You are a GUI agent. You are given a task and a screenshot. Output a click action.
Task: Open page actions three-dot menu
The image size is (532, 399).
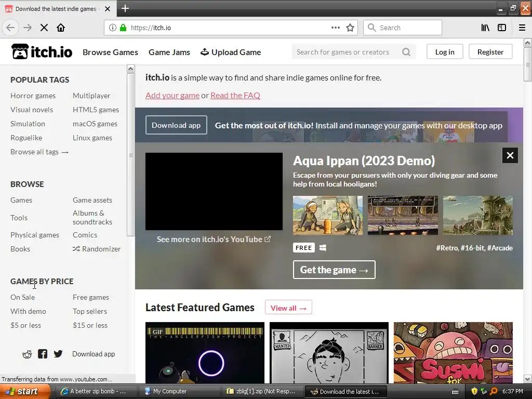pos(336,28)
